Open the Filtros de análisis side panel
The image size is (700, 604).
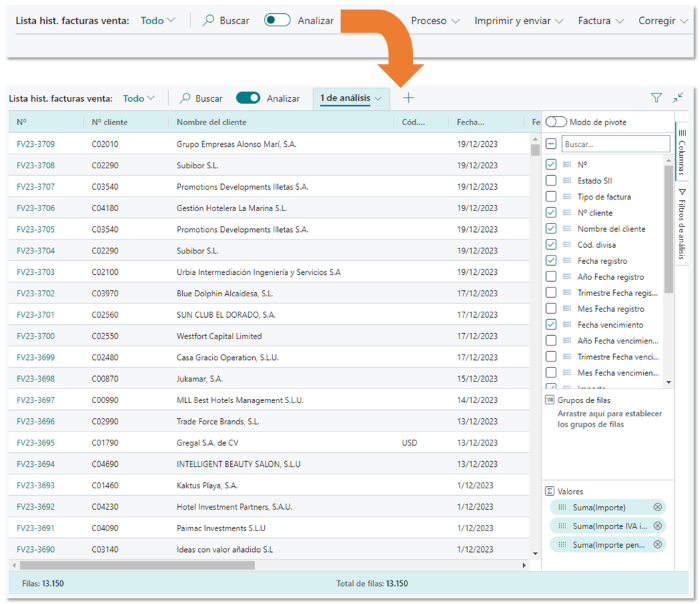point(682,223)
